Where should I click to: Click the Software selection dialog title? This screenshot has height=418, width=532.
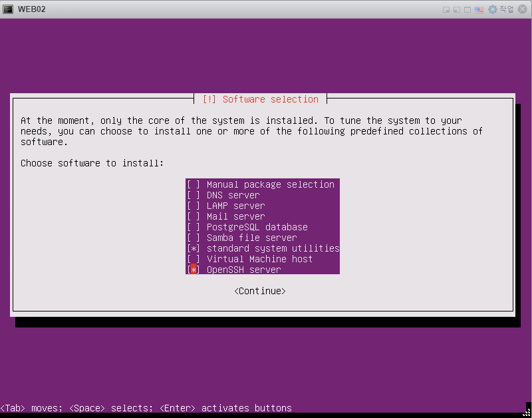[x=260, y=99]
